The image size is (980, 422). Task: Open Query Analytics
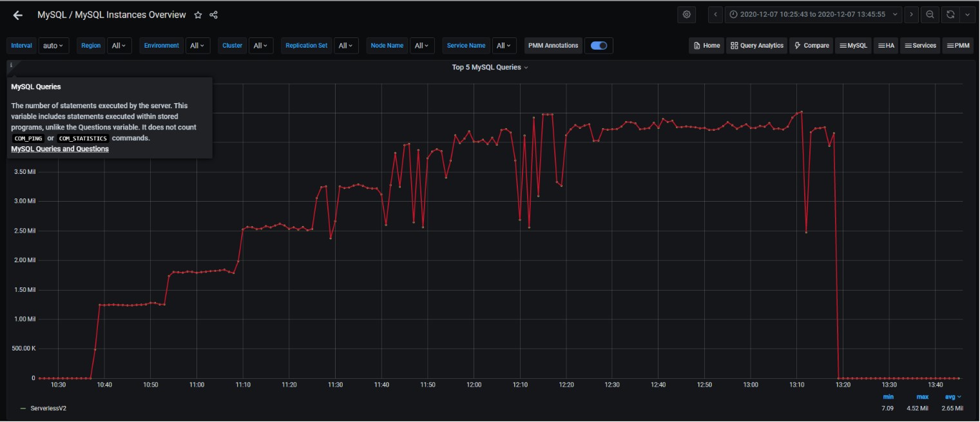(x=757, y=46)
